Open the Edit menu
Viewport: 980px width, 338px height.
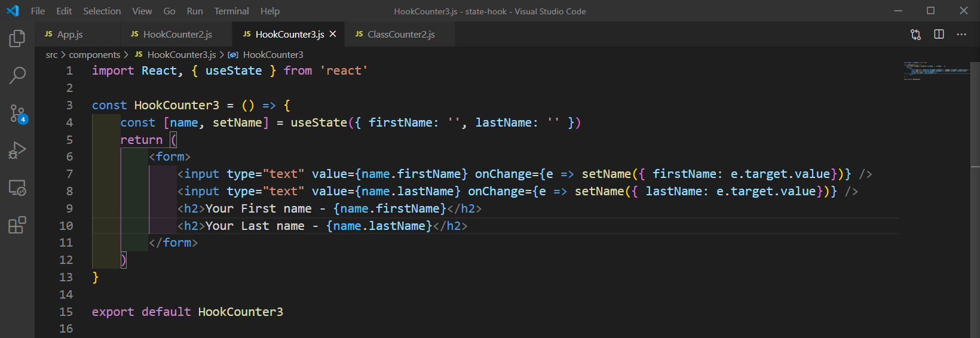64,11
